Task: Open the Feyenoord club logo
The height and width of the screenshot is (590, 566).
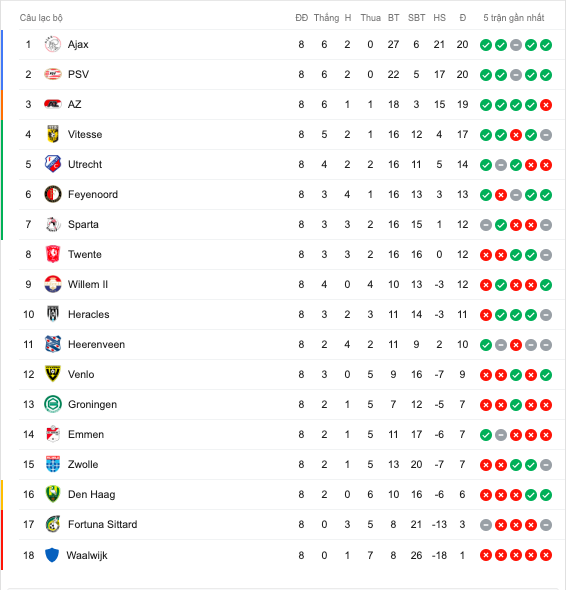Action: tap(53, 195)
